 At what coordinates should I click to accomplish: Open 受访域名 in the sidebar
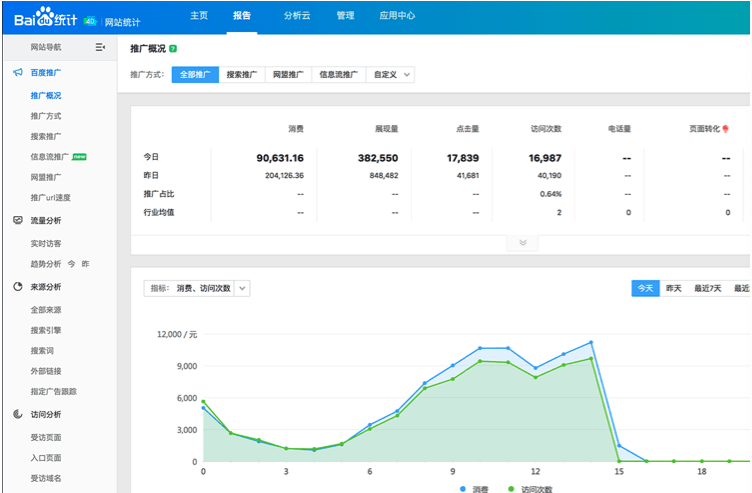click(x=46, y=478)
